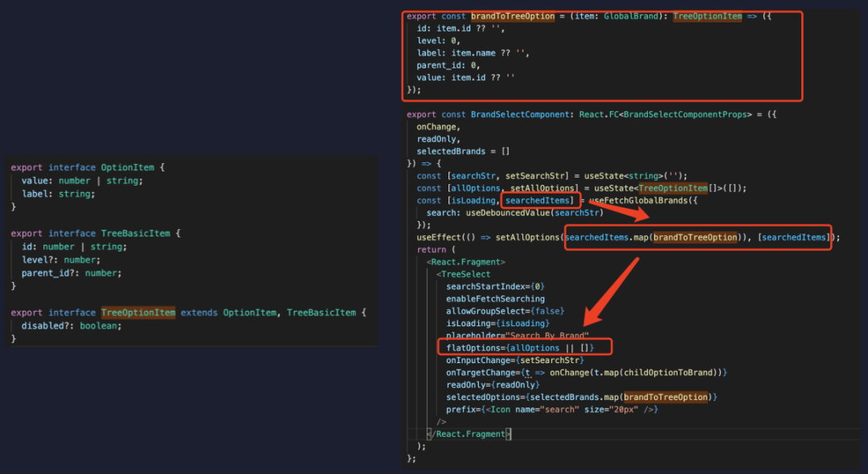Click the 'enableFetchSearching' prop
This screenshot has width=868, height=474.
pyautogui.click(x=495, y=299)
